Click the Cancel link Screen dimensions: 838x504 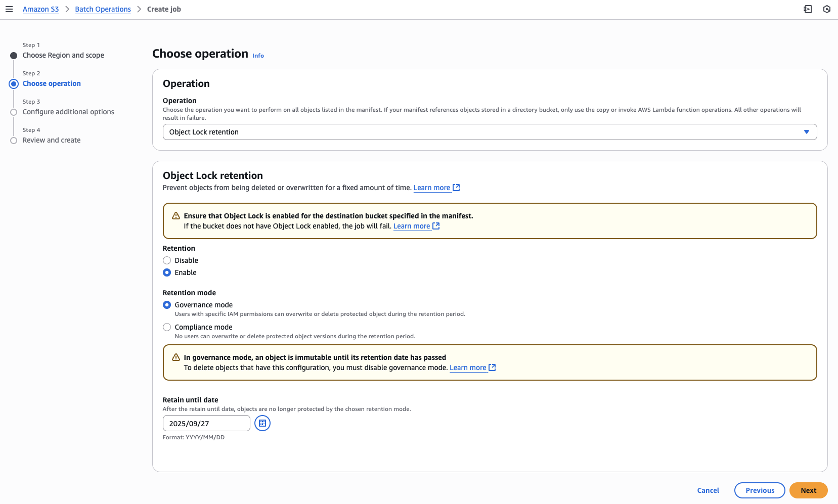pos(708,490)
